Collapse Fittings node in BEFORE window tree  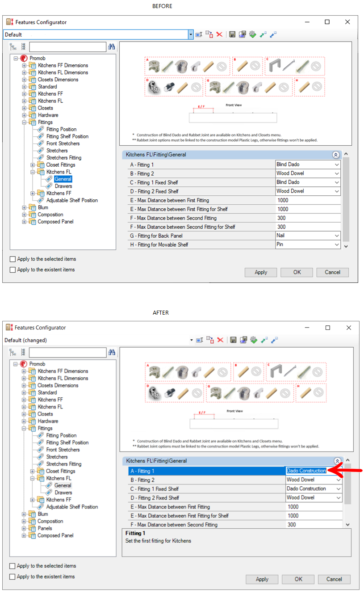pos(25,122)
